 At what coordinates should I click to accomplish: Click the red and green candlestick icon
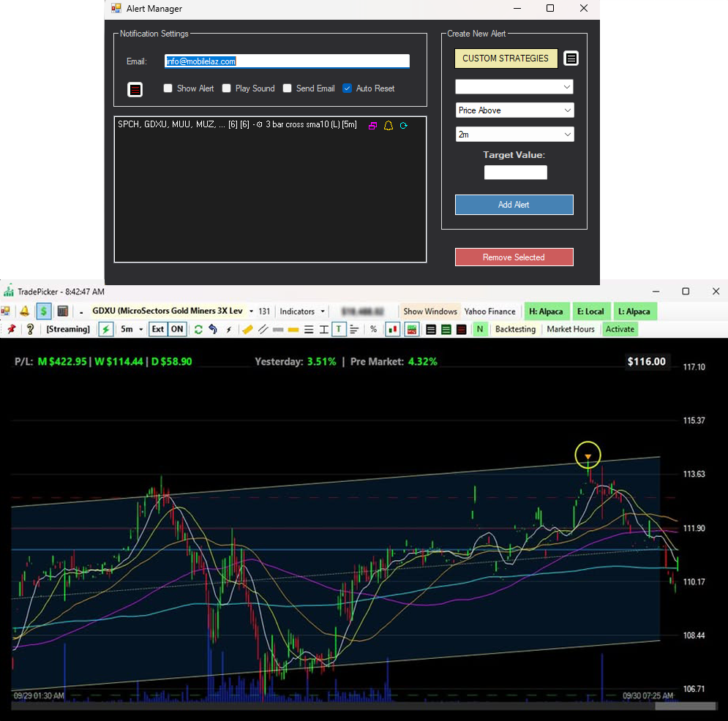pos(393,329)
